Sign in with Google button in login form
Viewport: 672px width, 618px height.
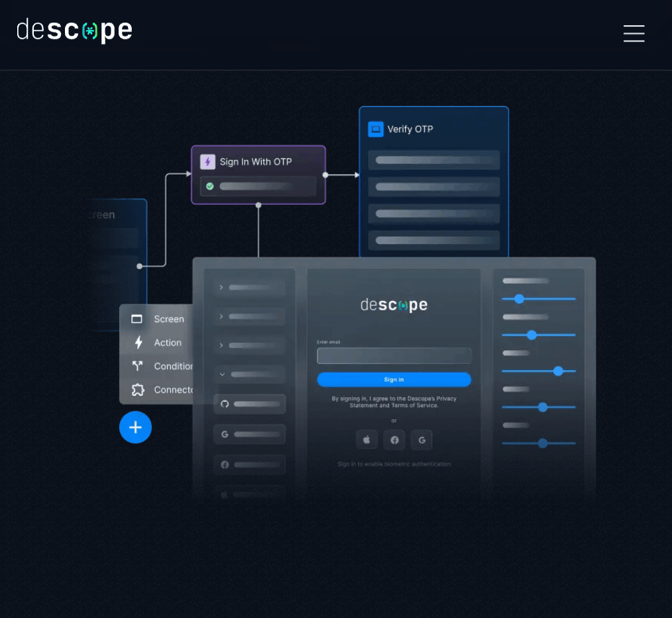click(421, 440)
